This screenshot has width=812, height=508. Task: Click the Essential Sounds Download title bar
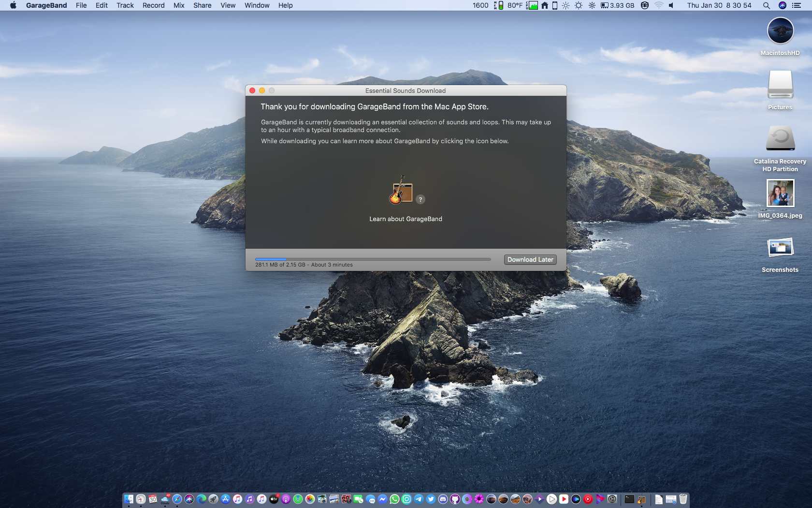point(406,90)
